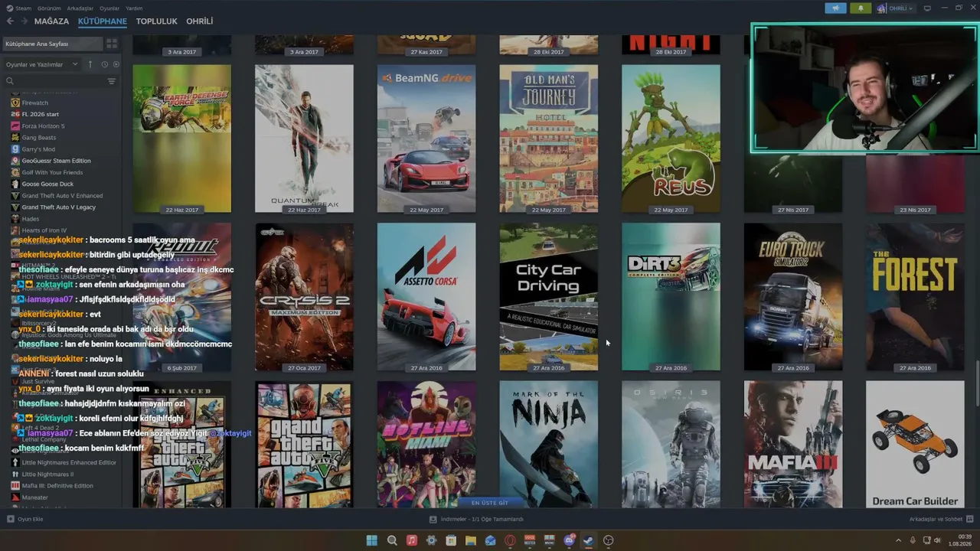
Task: Select the Hotline Miami cover
Action: pos(426,445)
